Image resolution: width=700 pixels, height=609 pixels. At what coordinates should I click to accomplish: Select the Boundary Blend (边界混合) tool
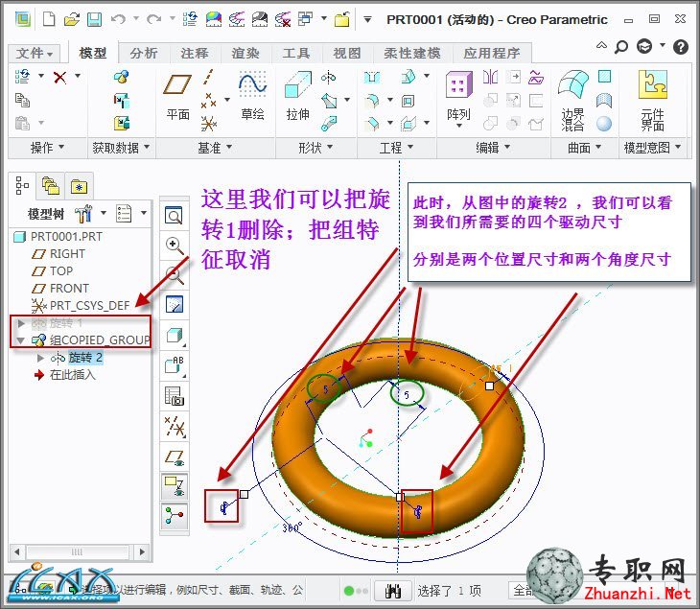(x=572, y=101)
